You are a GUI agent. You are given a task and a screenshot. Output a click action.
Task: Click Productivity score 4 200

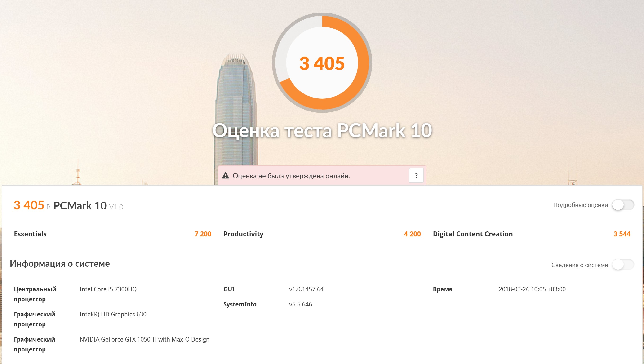412,234
